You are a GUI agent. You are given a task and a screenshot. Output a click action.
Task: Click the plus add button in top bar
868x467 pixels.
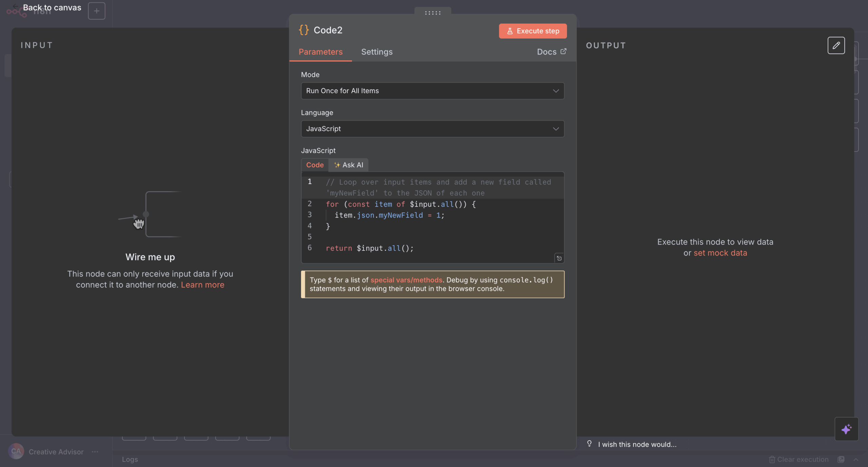coord(97,11)
